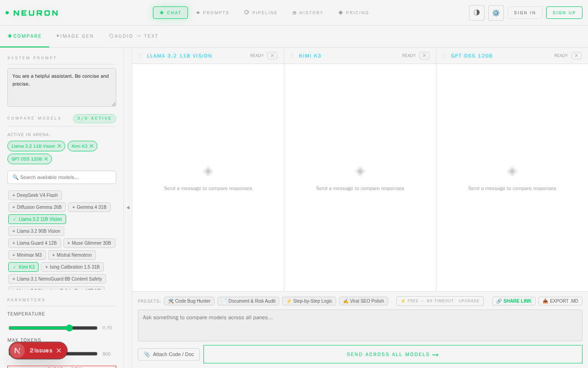588x368 pixels.
Task: Add the Mistral Nemotron model
Action: [72, 255]
